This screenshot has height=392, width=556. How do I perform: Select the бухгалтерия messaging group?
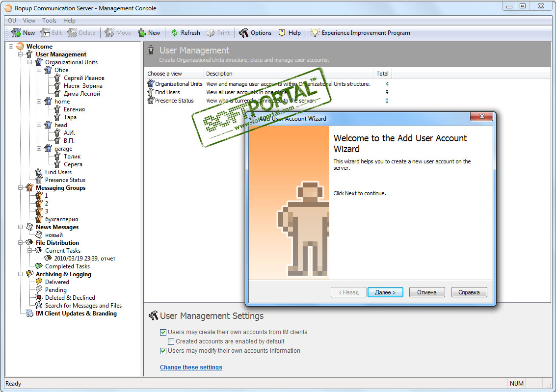(x=61, y=219)
